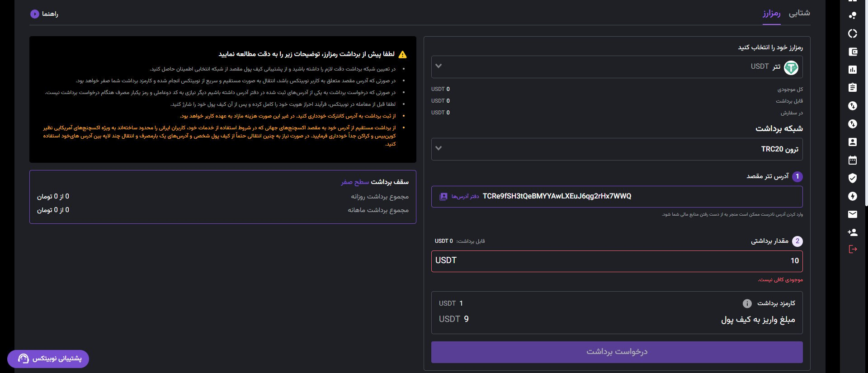The image size is (868, 373).
Task: Click the step 2 مقدار برداشتی label
Action: coord(770,241)
